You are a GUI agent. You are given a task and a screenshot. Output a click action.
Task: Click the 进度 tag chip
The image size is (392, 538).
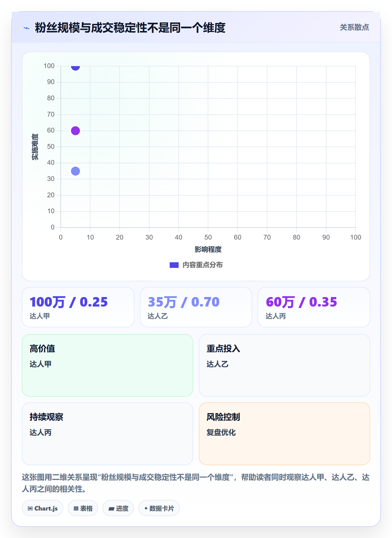[118, 508]
